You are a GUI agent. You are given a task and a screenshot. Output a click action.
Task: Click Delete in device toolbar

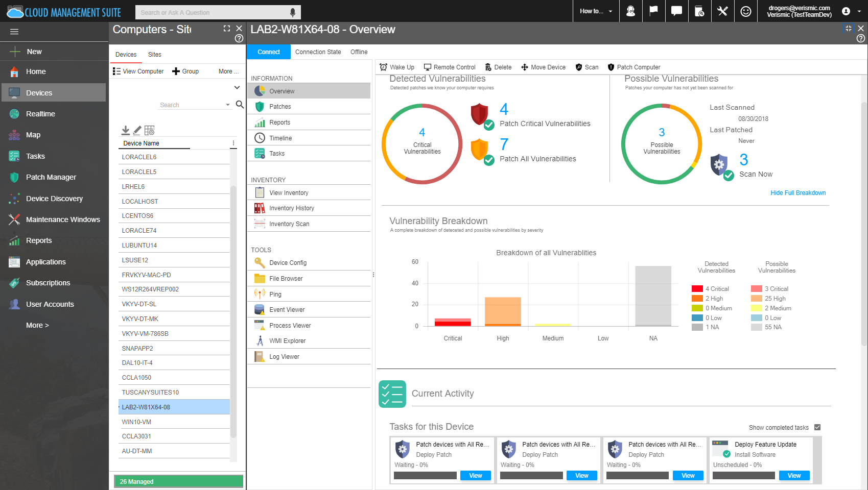(x=498, y=67)
